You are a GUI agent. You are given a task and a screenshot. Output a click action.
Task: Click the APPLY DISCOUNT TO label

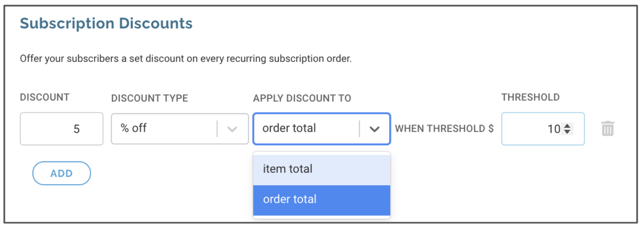click(x=302, y=98)
